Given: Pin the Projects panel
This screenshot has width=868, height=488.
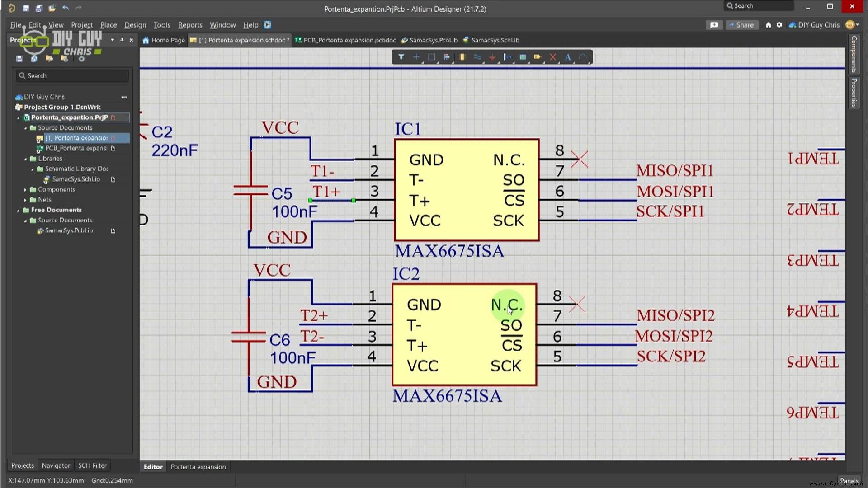Looking at the screenshot, I should coord(121,40).
